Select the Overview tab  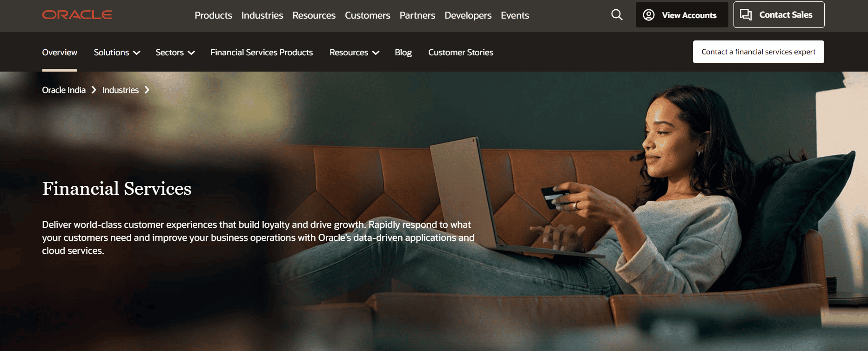60,53
